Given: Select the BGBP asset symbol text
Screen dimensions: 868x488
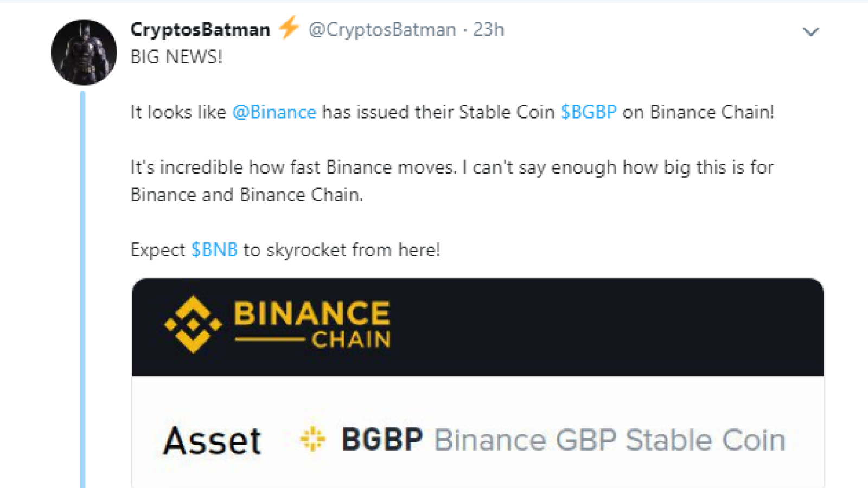Looking at the screenshot, I should coord(382,440).
